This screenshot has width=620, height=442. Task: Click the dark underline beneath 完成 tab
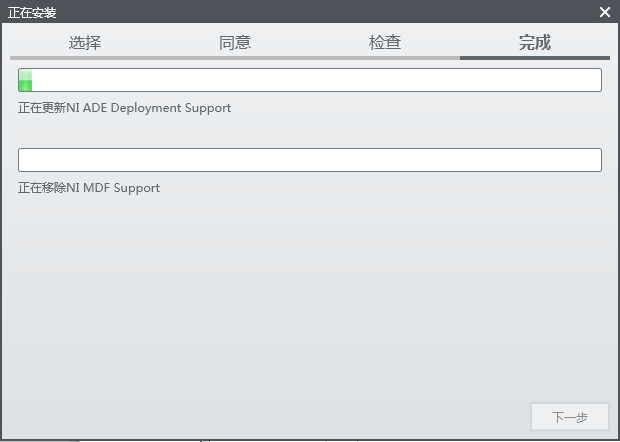pyautogui.click(x=535, y=58)
